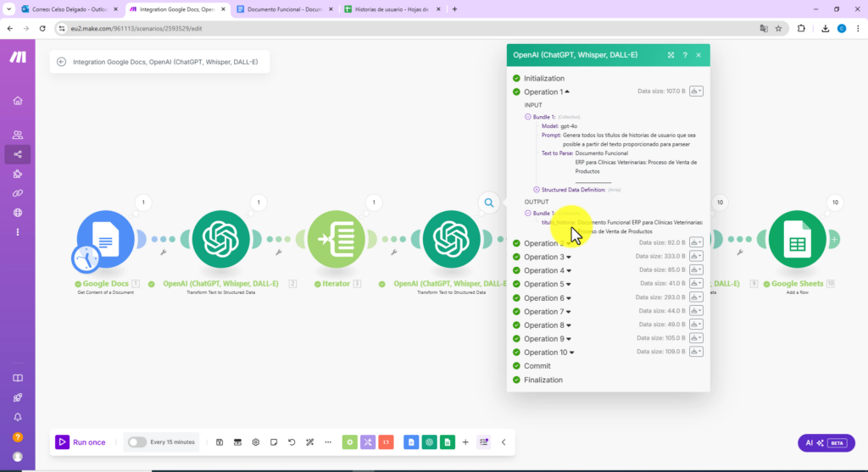This screenshot has height=472, width=868.
Task: Toggle the Every 15 minutes scheduling switch
Action: coord(136,442)
